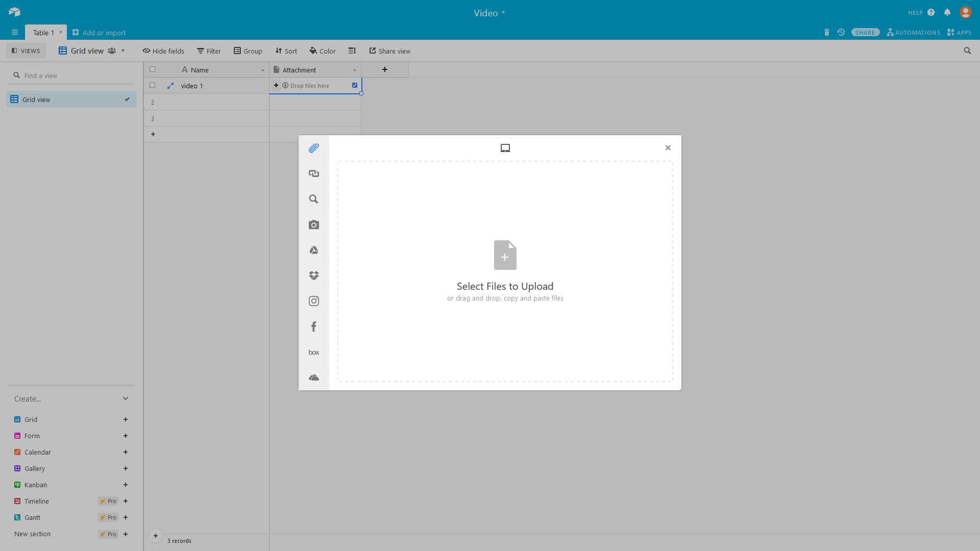Click the plus in the attachment cell
Viewport: 980px width, 551px height.
pyautogui.click(x=276, y=85)
